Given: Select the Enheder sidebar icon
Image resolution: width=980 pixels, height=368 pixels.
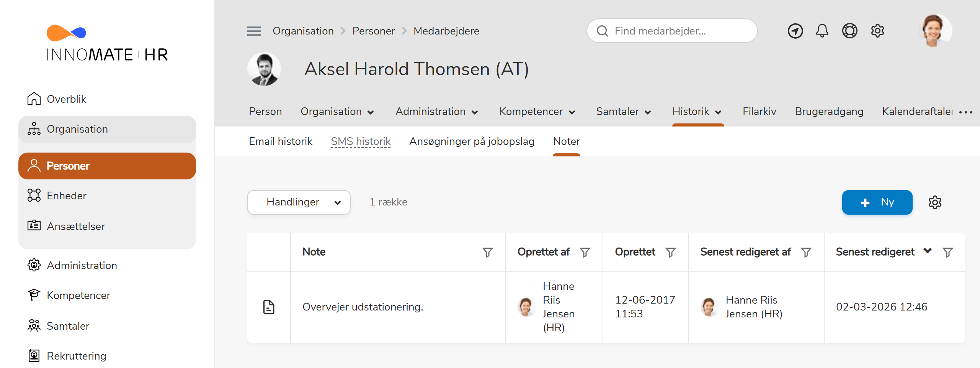Looking at the screenshot, I should 34,195.
